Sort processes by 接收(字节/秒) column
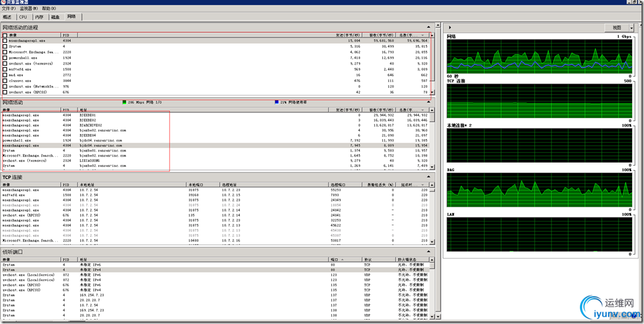 pyautogui.click(x=379, y=35)
